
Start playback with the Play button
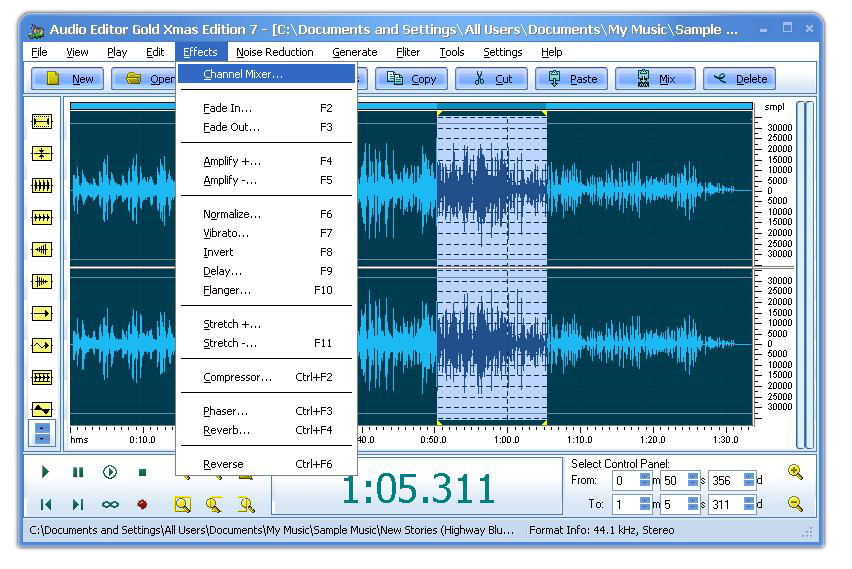tap(46, 472)
